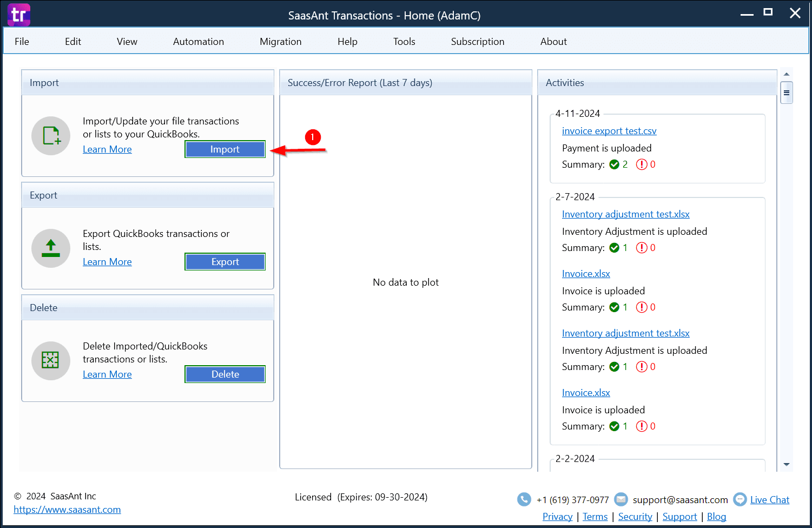Viewport: 812px width, 528px height.
Task: Maximize the SaasAnt Transactions window
Action: coord(768,12)
